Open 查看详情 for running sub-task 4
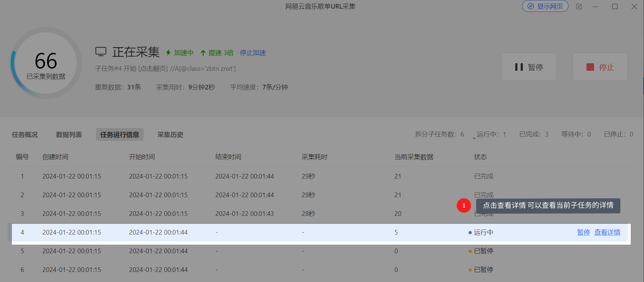 tap(607, 232)
